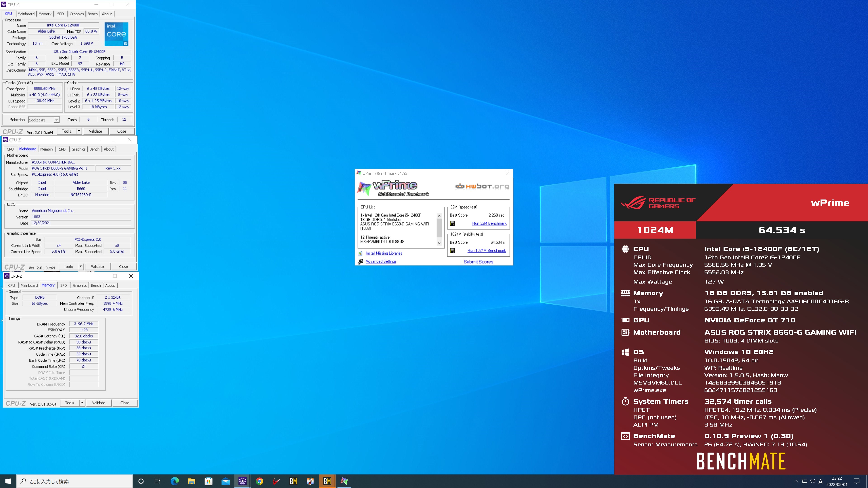Click the CPU List scrollbar thumb
Image resolution: width=868 pixels, height=488 pixels.
click(439, 228)
